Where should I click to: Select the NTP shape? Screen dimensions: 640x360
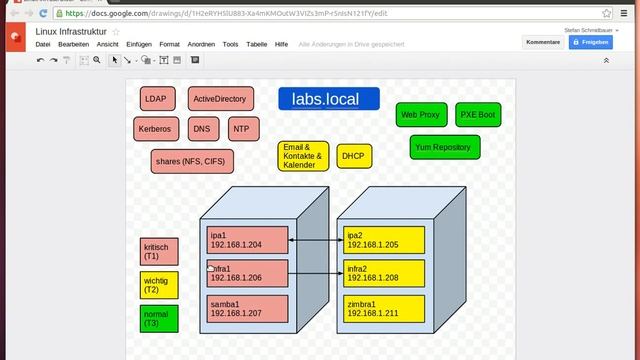tap(244, 129)
